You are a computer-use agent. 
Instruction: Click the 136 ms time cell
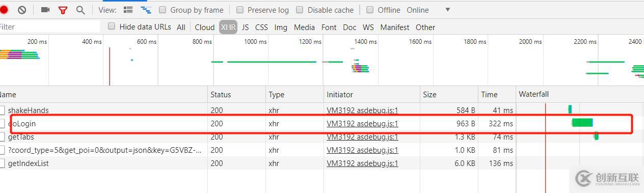pyautogui.click(x=500, y=163)
